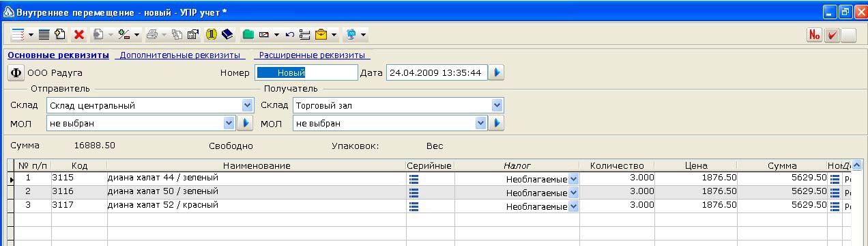868x246 pixels.
Task: Click the arrow button next to date
Action: [497, 72]
